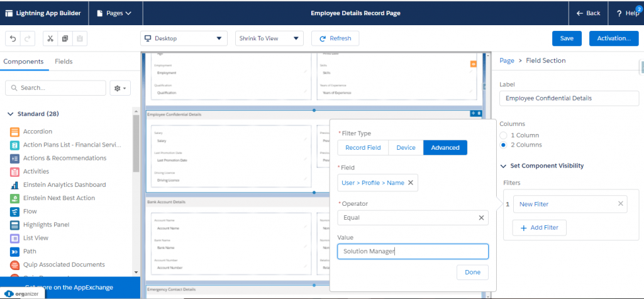This screenshot has width=644, height=299.
Task: Open the Shrink To View dropdown
Action: click(269, 38)
